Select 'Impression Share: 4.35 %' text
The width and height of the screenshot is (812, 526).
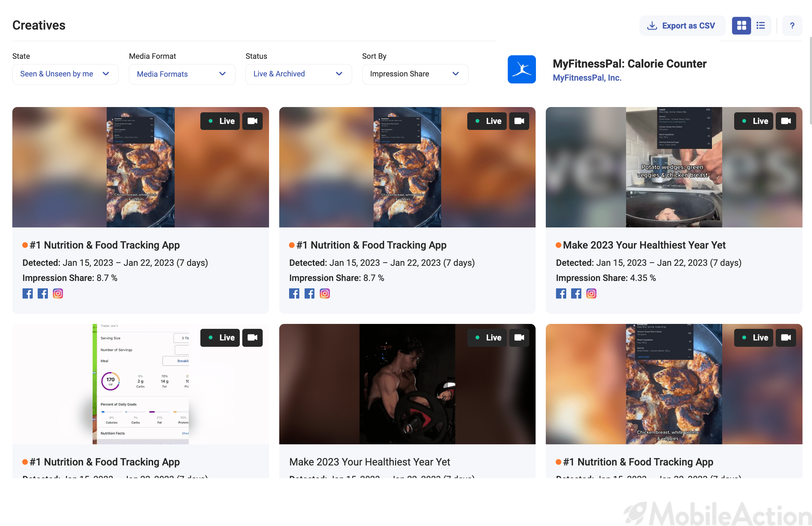click(x=606, y=278)
